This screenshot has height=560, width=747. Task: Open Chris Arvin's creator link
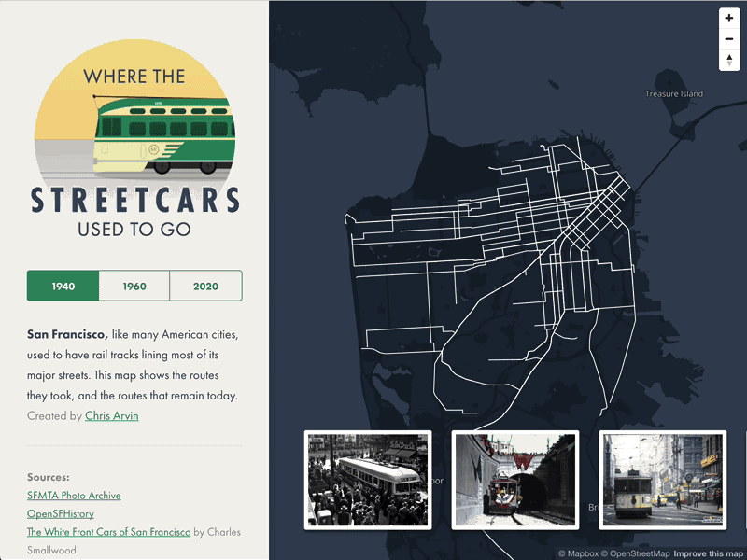[x=112, y=415]
